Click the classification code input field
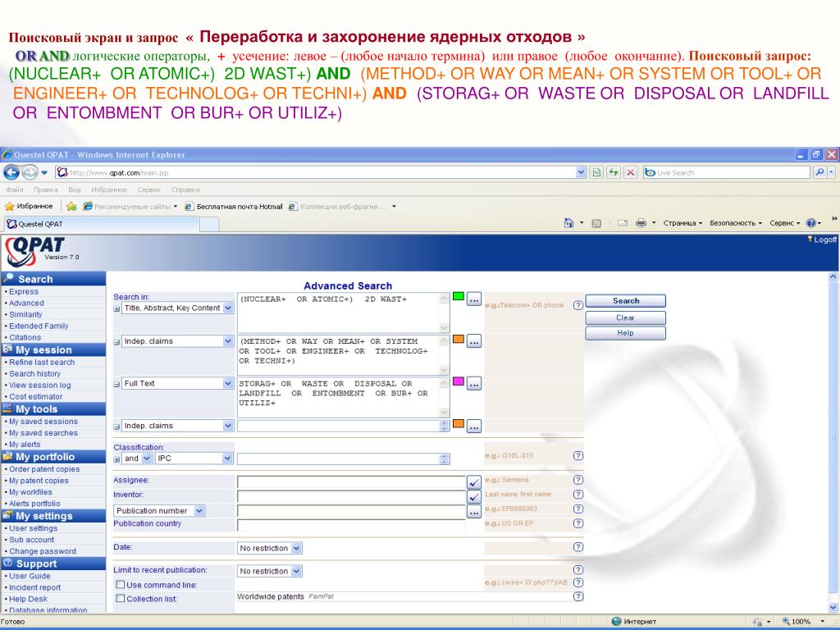 [x=344, y=459]
